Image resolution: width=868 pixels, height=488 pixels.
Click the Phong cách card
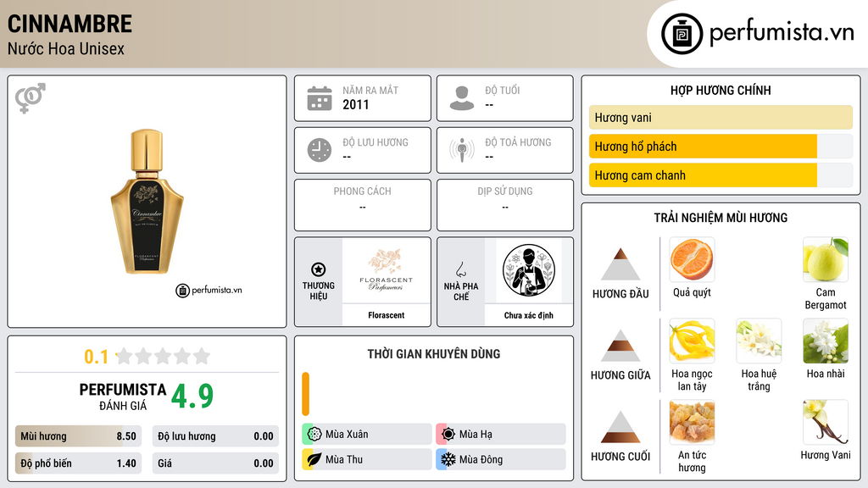tap(363, 205)
